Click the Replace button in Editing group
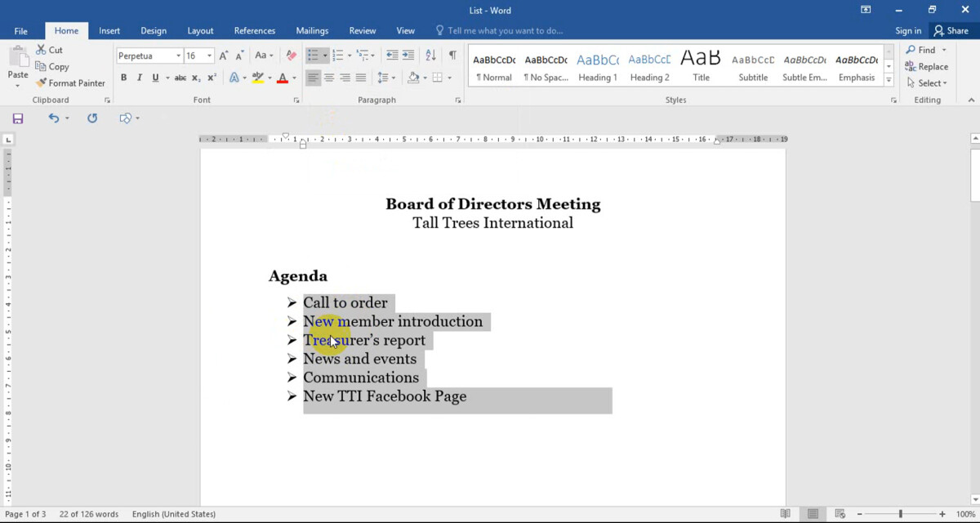 pos(926,66)
